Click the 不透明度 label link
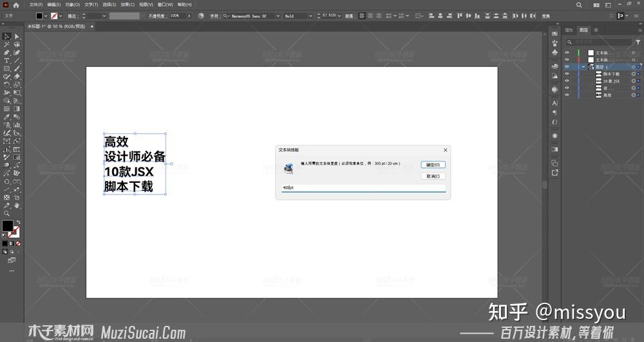644x342 pixels. (x=156, y=16)
